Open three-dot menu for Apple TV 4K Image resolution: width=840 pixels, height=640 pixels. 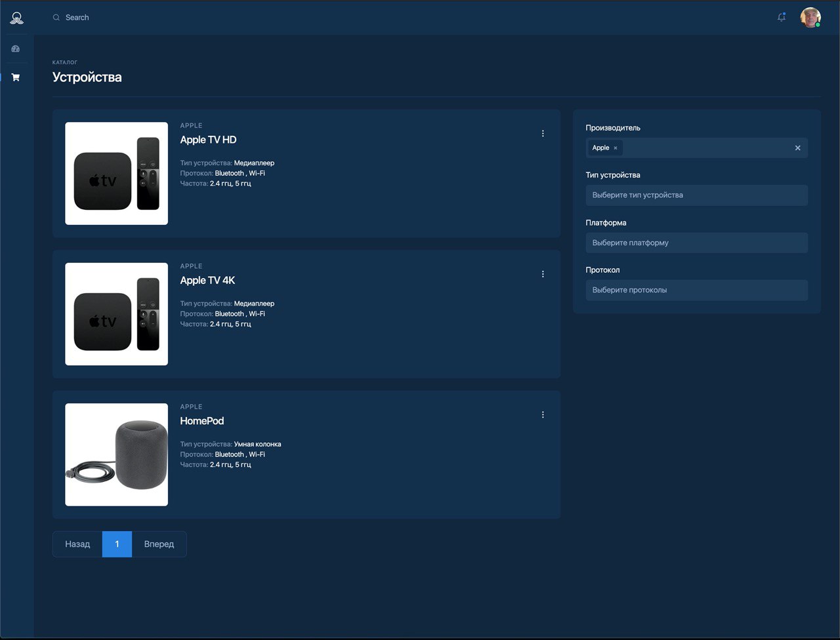point(543,274)
